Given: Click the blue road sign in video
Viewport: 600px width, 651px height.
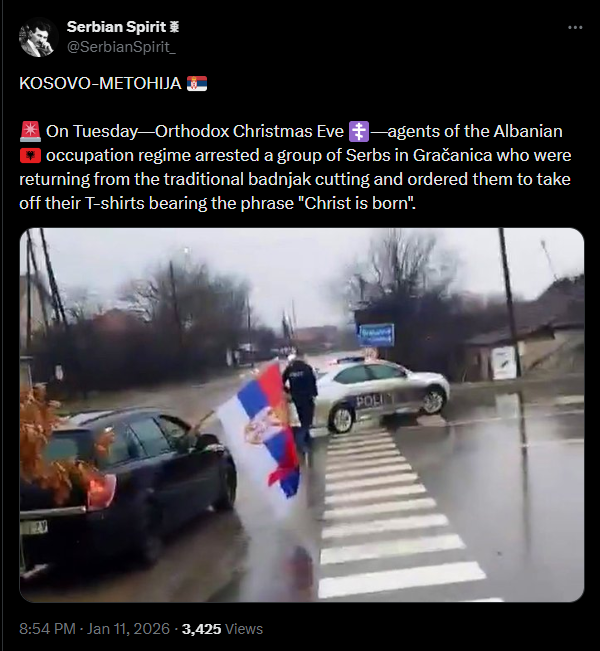Looking at the screenshot, I should pyautogui.click(x=376, y=335).
